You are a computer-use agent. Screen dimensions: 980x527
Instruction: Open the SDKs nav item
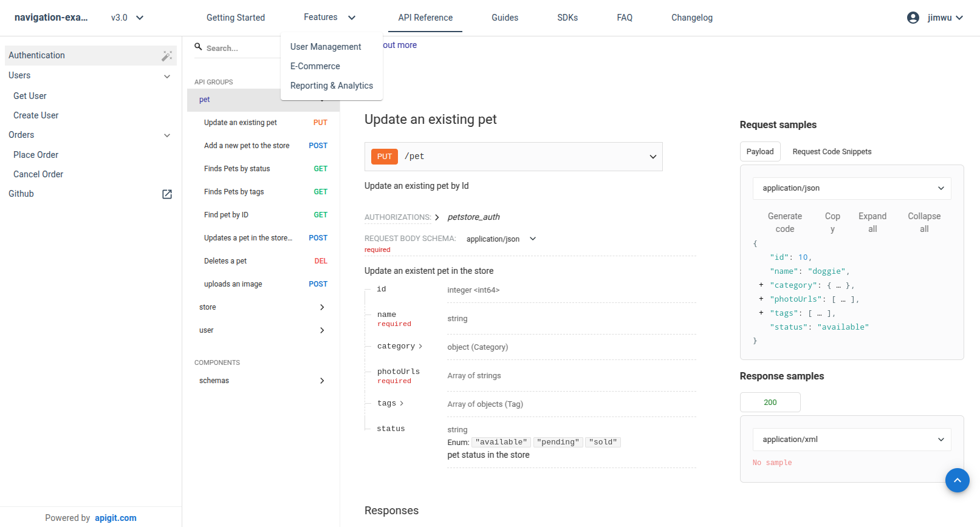(x=567, y=18)
